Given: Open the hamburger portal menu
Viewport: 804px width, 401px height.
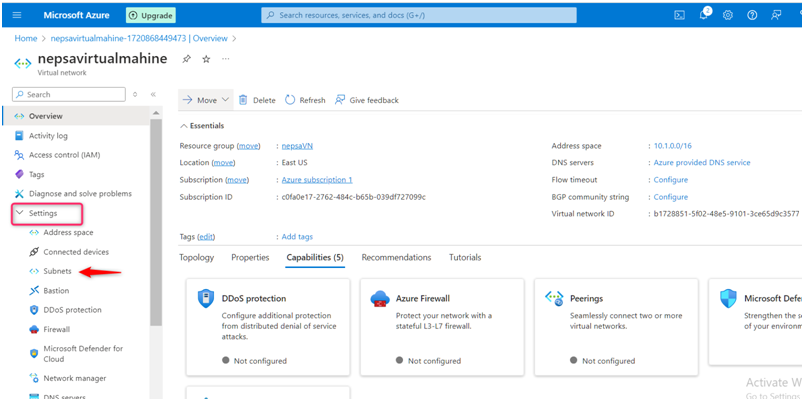Looking at the screenshot, I should point(17,15).
